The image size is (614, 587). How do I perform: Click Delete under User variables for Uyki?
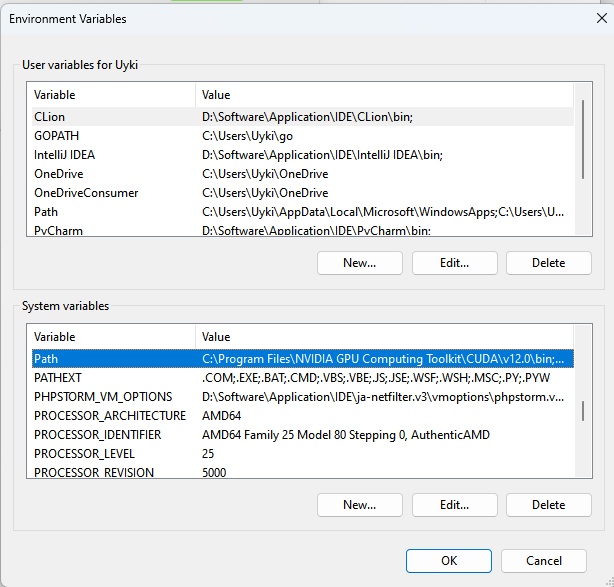549,263
